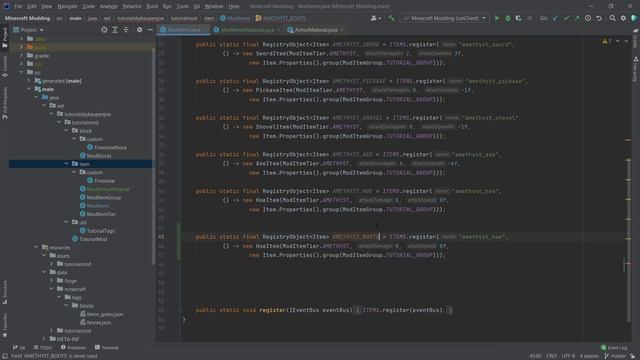This screenshot has width=640, height=360.
Task: Open the Structure tool window stripe
Action: 4,292
